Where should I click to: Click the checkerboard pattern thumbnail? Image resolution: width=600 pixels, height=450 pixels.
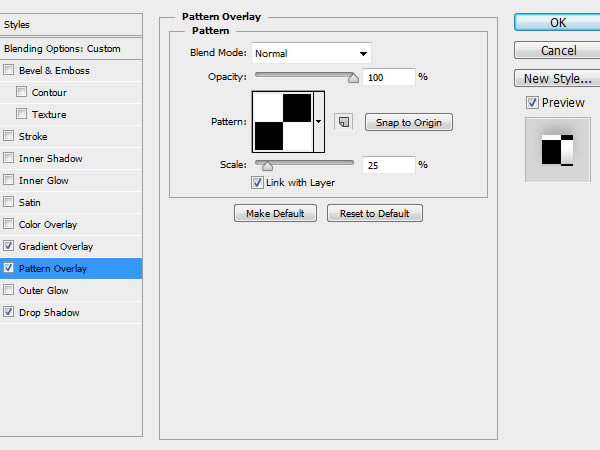[283, 122]
